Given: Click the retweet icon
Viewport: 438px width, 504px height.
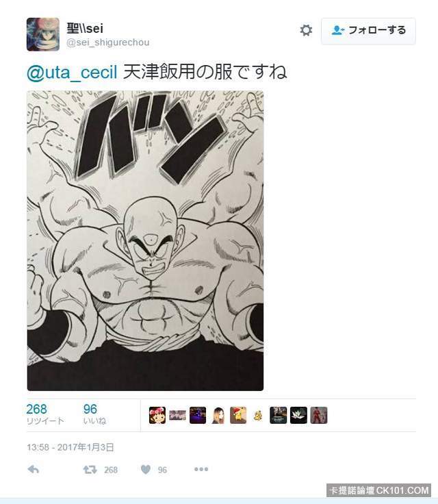Looking at the screenshot, I should click(x=90, y=470).
